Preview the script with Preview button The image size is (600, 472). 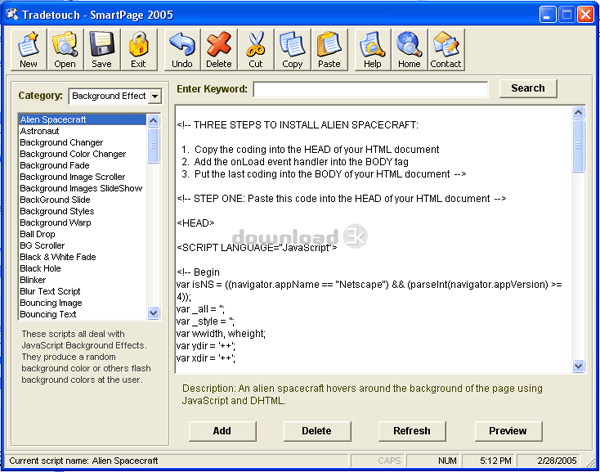tap(508, 431)
